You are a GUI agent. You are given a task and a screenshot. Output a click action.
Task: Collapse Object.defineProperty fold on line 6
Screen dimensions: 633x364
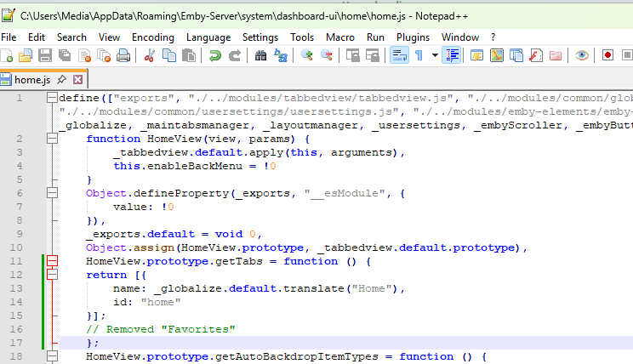tap(52, 193)
